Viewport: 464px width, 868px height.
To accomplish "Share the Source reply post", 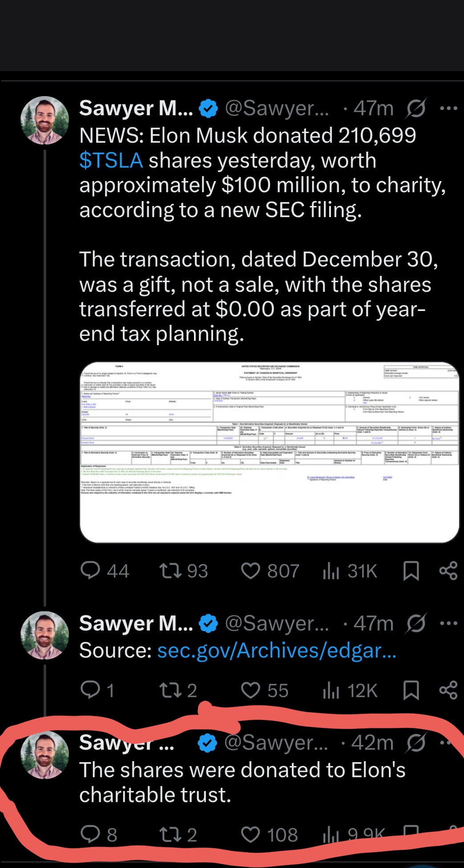I will [x=448, y=690].
